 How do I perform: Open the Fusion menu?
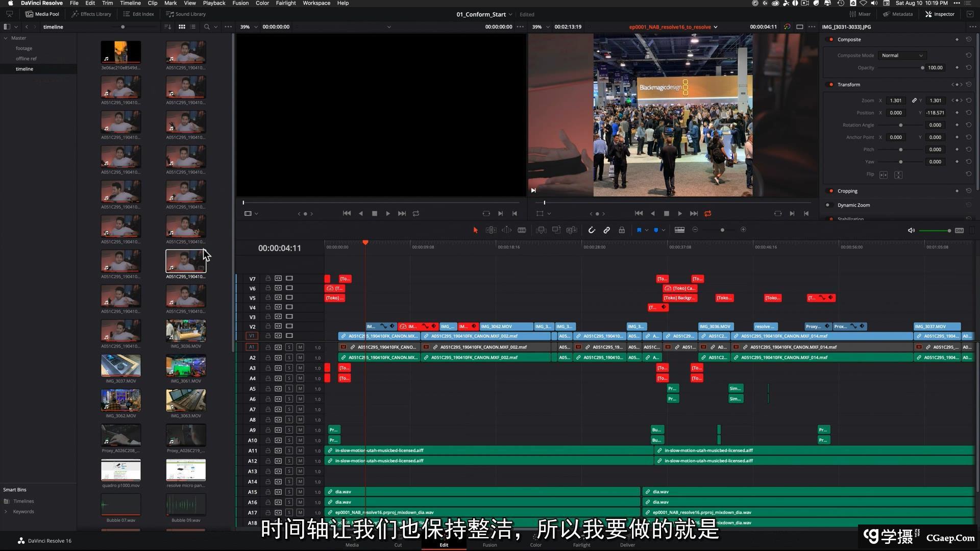pyautogui.click(x=240, y=3)
